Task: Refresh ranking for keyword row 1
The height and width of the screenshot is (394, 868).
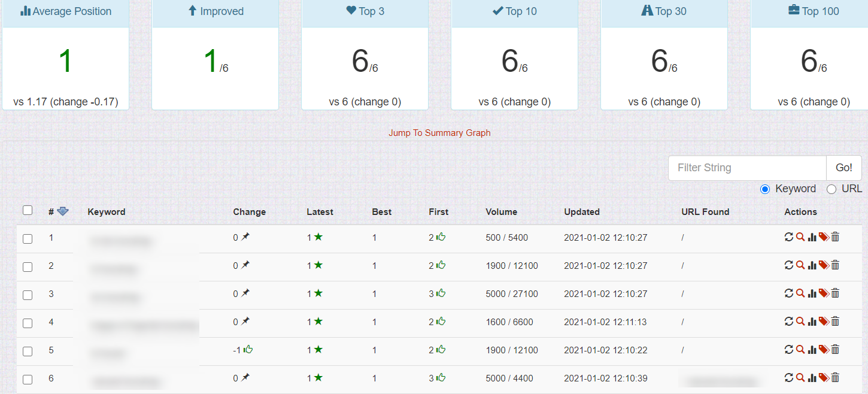Action: [x=789, y=237]
